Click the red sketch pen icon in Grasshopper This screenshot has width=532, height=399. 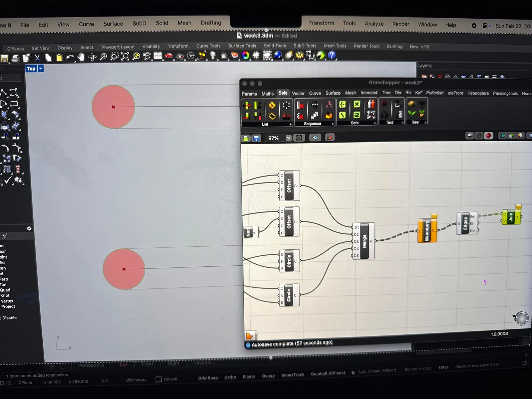pyautogui.click(x=330, y=137)
